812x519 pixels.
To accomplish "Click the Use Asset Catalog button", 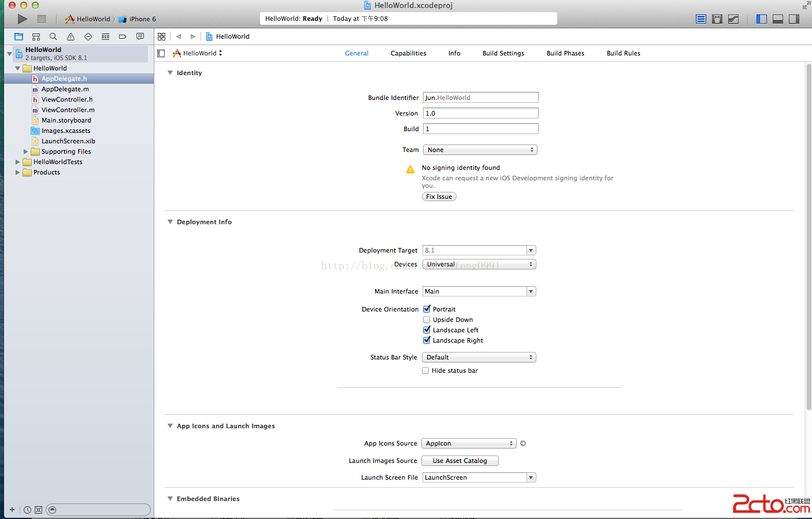I will pyautogui.click(x=459, y=461).
